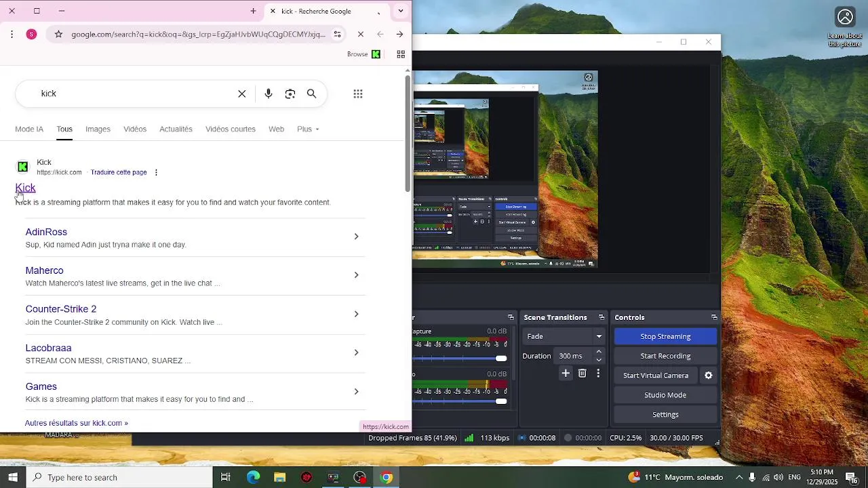
Task: Open the Chrome apps grid shortcut
Action: (x=401, y=54)
